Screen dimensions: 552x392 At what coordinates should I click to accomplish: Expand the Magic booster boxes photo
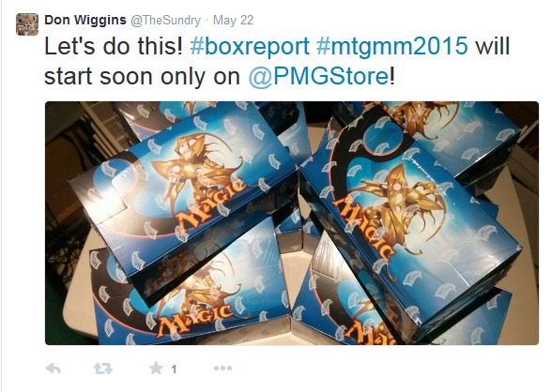tap(292, 223)
